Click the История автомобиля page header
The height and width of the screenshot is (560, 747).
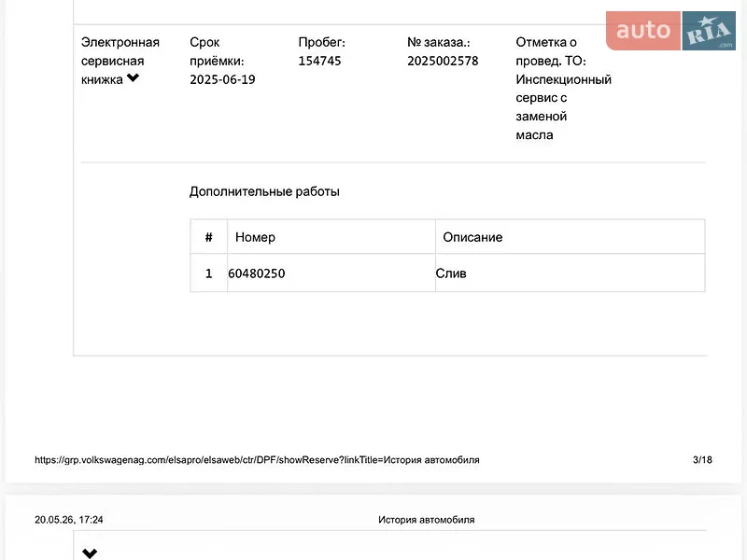pos(427,520)
